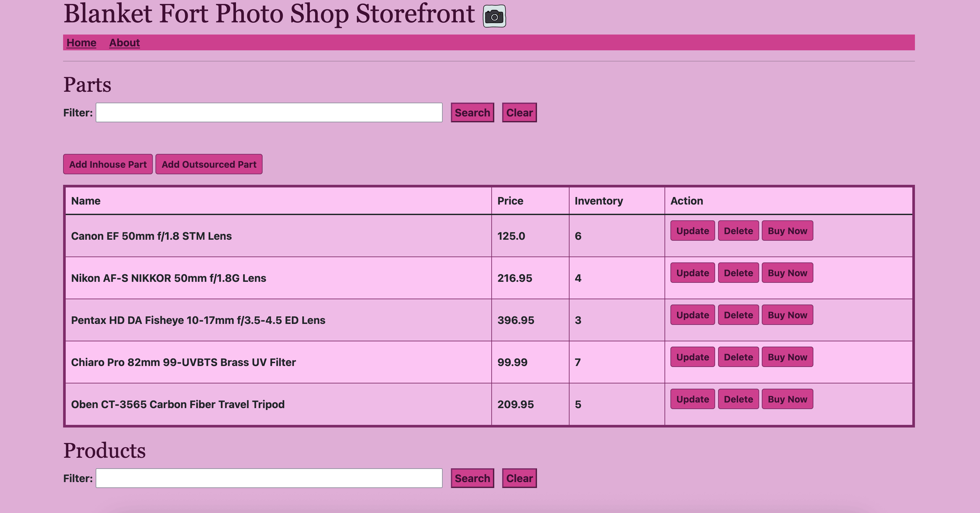Search the Parts list
The width and height of the screenshot is (980, 513).
472,112
